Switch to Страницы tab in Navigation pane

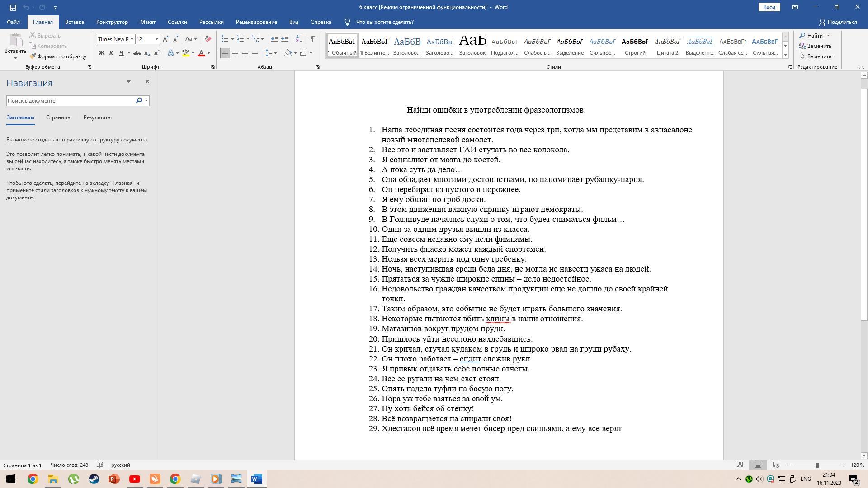click(x=58, y=117)
